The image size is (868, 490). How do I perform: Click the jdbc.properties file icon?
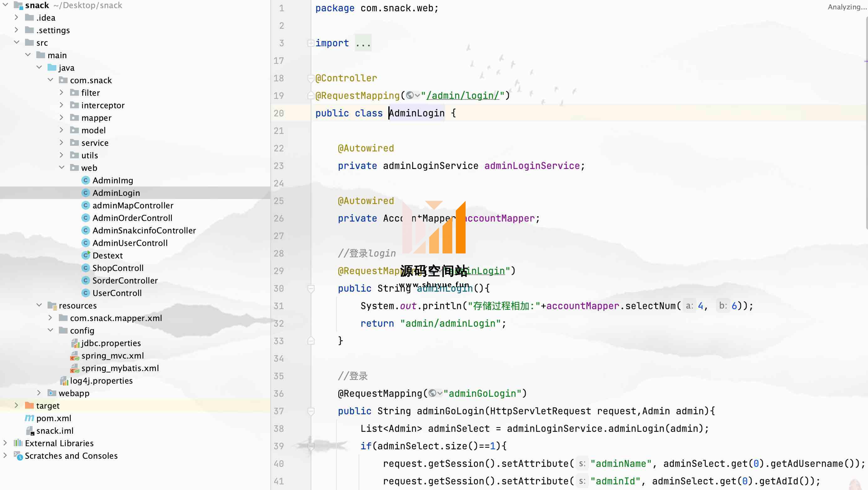coord(75,343)
